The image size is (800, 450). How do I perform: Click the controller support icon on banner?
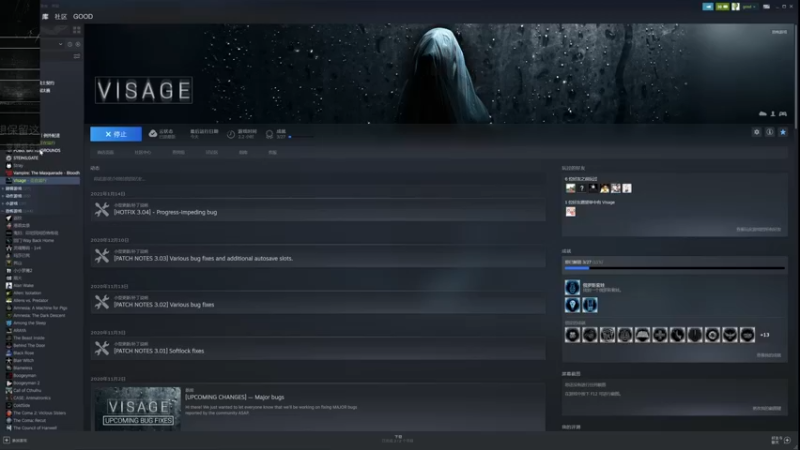tap(783, 114)
